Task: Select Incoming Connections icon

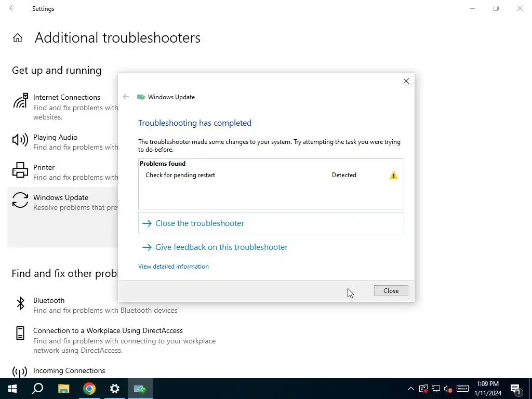Action: (20, 372)
